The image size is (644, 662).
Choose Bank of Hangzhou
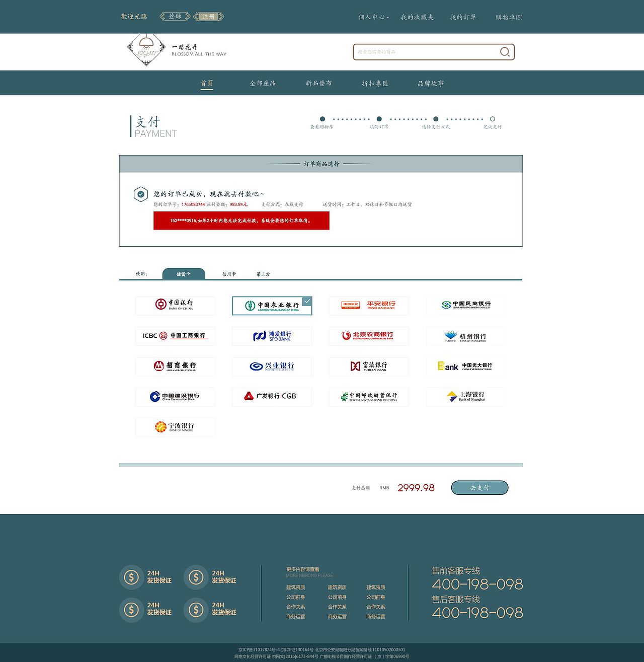[466, 336]
